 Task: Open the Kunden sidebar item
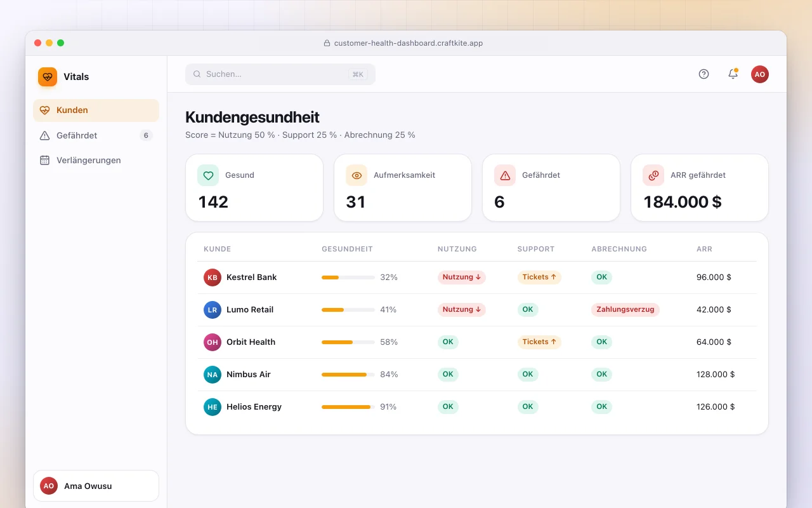[96, 110]
